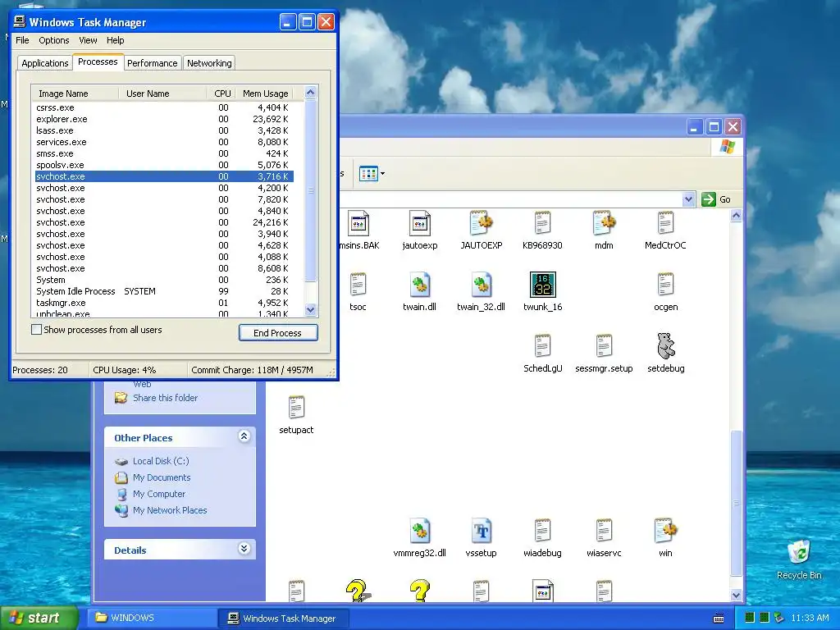Click the tray icon beside the clock

tap(779, 618)
